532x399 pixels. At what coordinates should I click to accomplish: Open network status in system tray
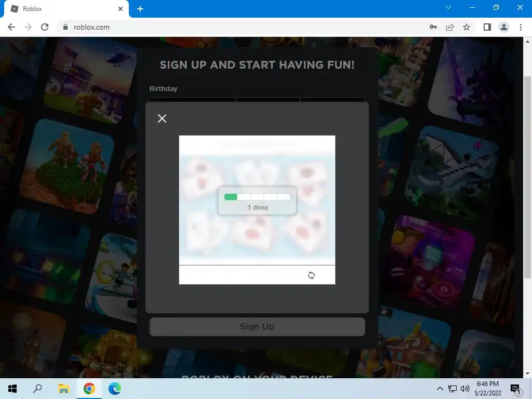click(453, 389)
